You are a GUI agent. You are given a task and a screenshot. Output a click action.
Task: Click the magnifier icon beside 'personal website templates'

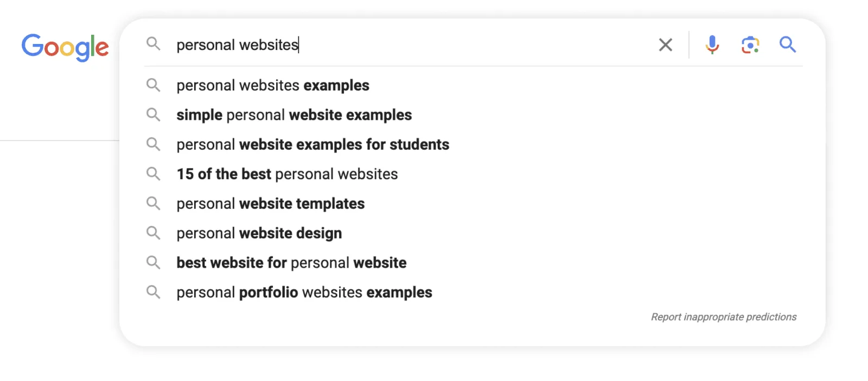tap(154, 204)
